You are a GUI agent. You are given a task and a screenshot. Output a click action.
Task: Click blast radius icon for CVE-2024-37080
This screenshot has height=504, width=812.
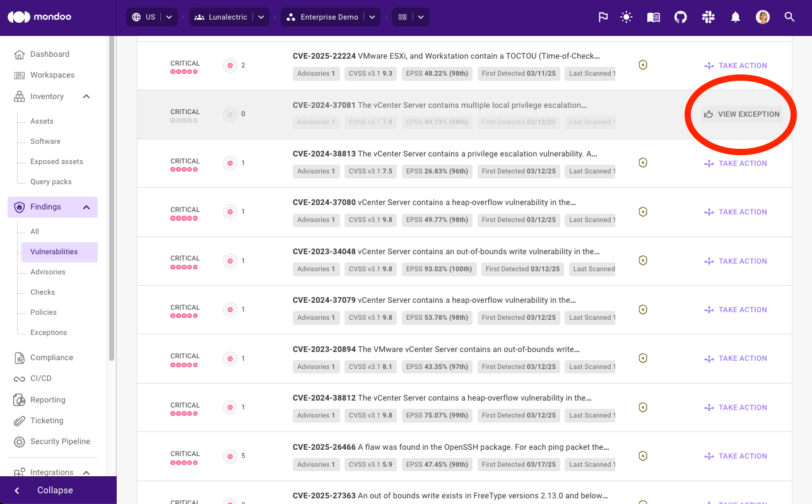click(x=230, y=212)
